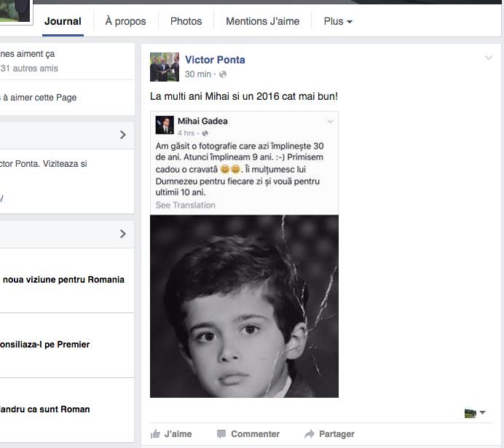The width and height of the screenshot is (504, 448).
Task: Open the audience selector beside the small flag icon
Action: (482, 413)
